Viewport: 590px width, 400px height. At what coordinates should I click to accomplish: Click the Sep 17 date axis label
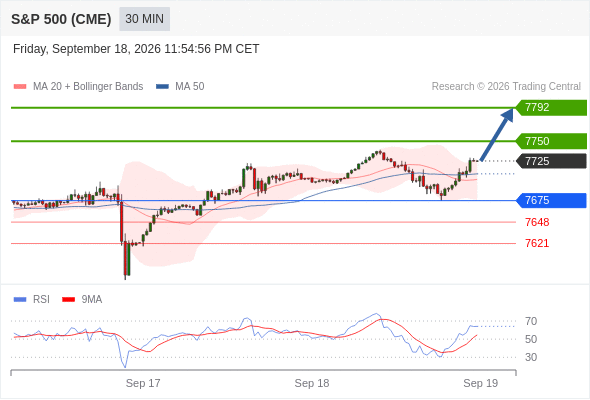143,383
